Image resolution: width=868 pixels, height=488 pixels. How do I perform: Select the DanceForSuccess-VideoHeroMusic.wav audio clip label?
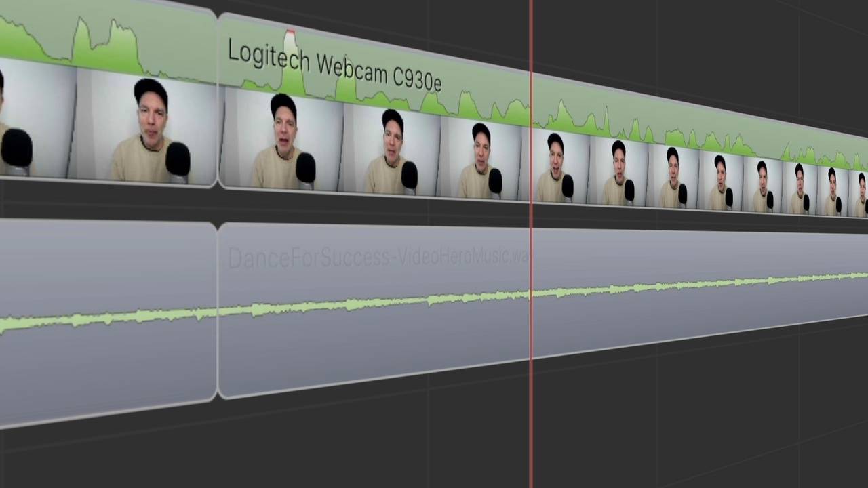tap(378, 258)
